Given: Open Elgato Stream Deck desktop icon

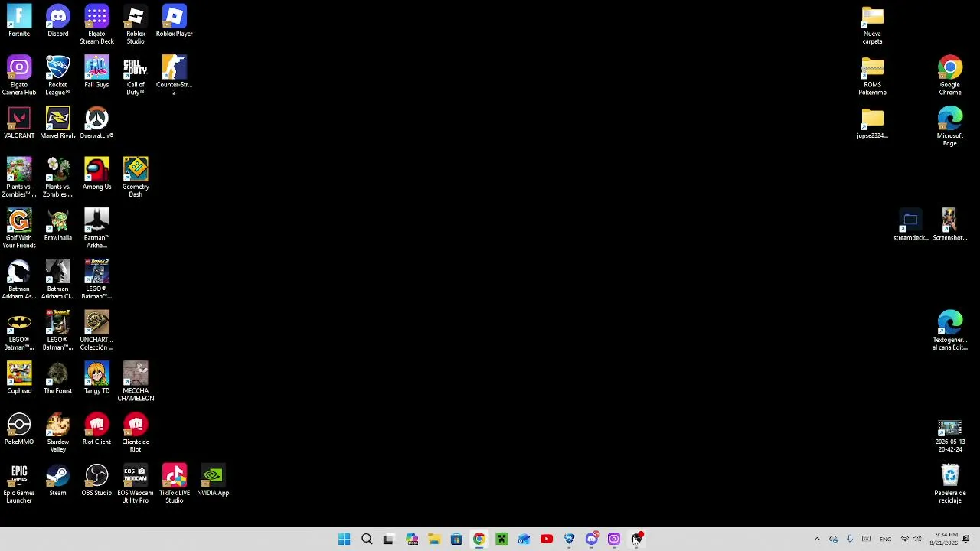Looking at the screenshot, I should [x=96, y=24].
